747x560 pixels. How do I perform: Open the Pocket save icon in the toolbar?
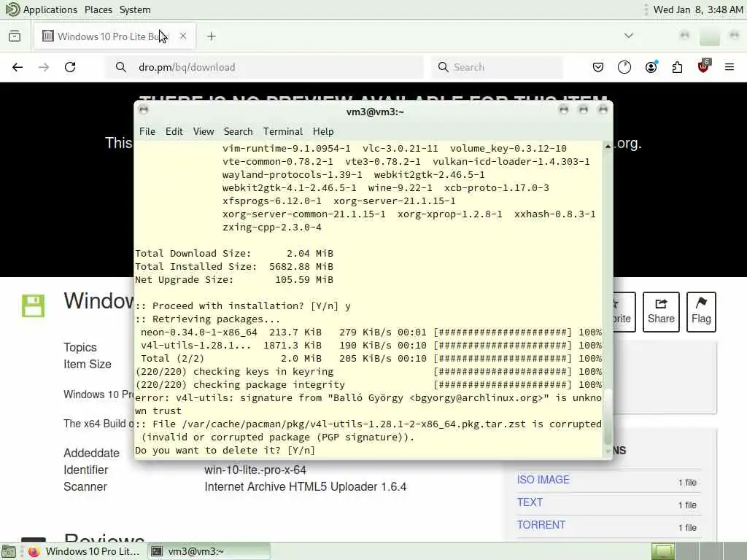pos(598,67)
